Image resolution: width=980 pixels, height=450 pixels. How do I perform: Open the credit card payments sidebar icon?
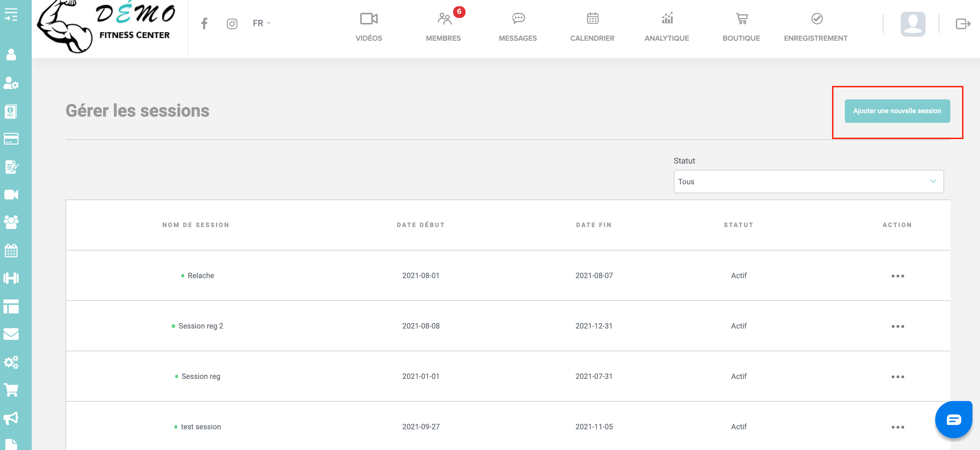(x=11, y=139)
